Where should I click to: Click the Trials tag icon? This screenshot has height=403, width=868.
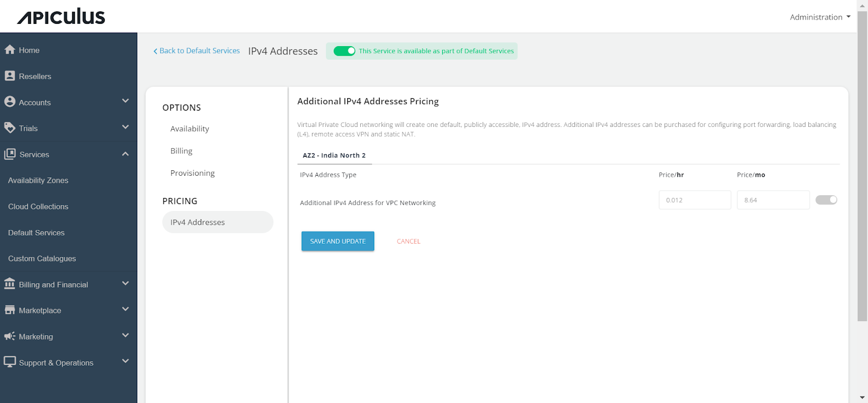pos(10,128)
